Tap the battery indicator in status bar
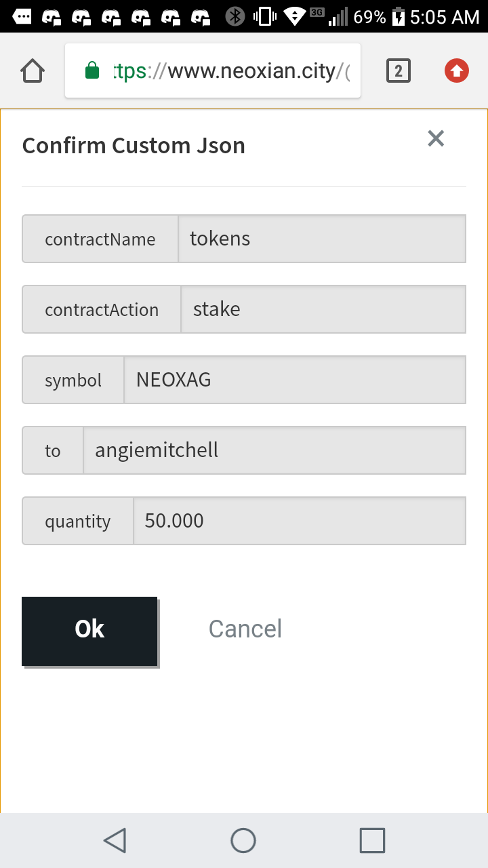The width and height of the screenshot is (488, 868). click(x=398, y=16)
